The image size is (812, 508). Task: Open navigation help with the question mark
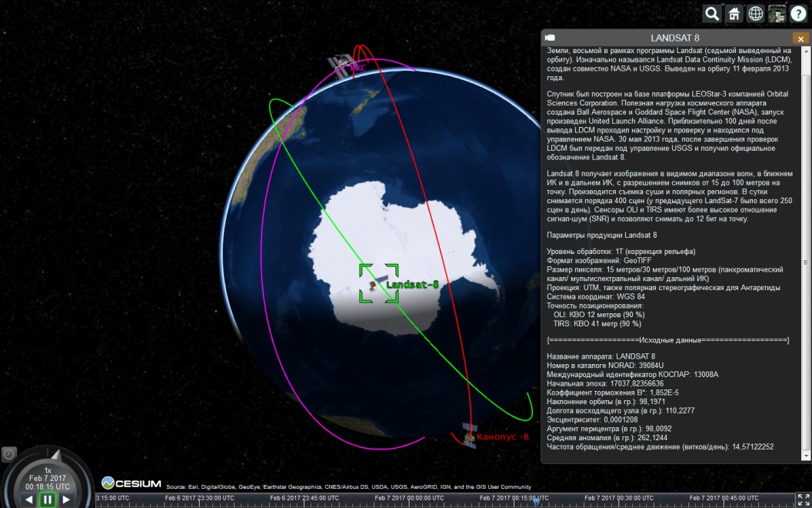point(798,14)
